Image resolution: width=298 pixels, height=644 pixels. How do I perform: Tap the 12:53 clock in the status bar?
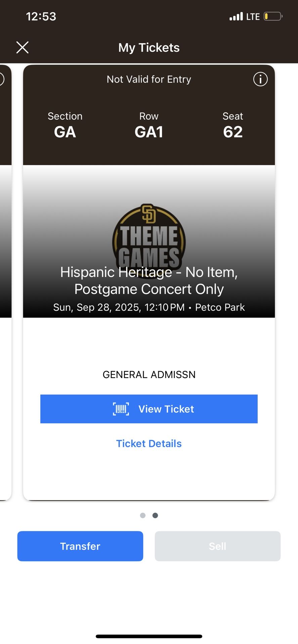click(41, 16)
